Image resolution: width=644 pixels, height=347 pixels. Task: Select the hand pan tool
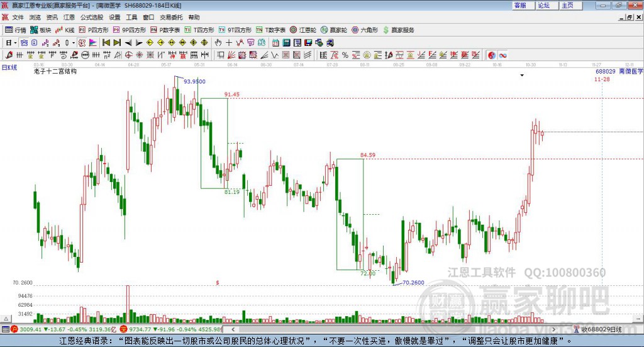[218, 43]
